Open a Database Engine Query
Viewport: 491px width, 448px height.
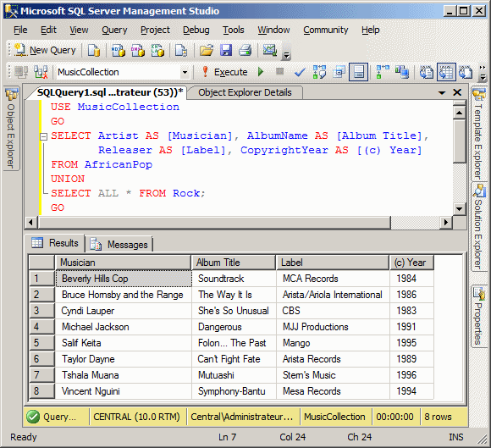click(94, 50)
